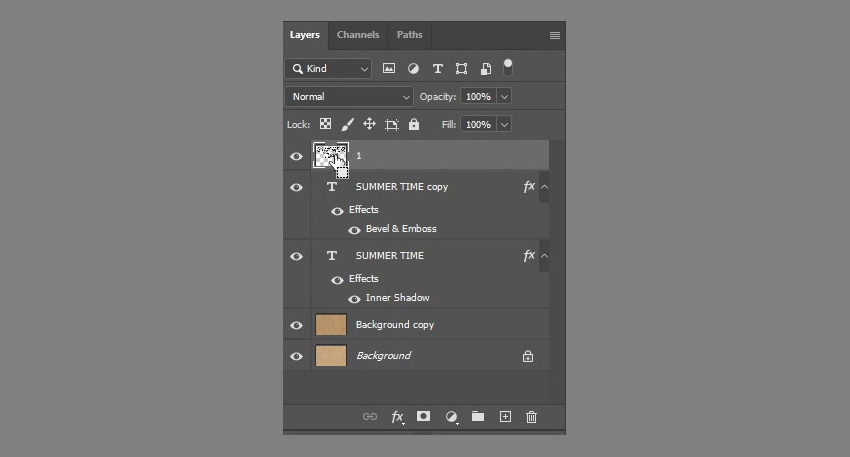850x457 pixels.
Task: Filter layers by pixel layers icon
Action: pos(389,68)
